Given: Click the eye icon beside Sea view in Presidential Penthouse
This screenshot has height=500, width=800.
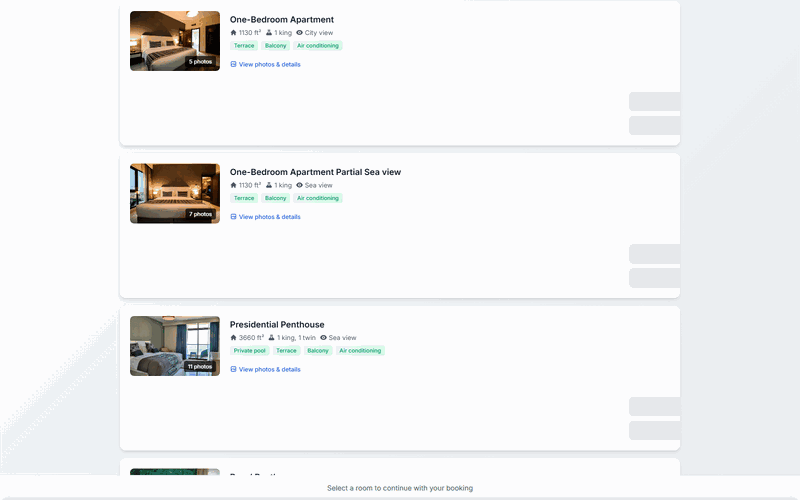Looking at the screenshot, I should point(323,338).
